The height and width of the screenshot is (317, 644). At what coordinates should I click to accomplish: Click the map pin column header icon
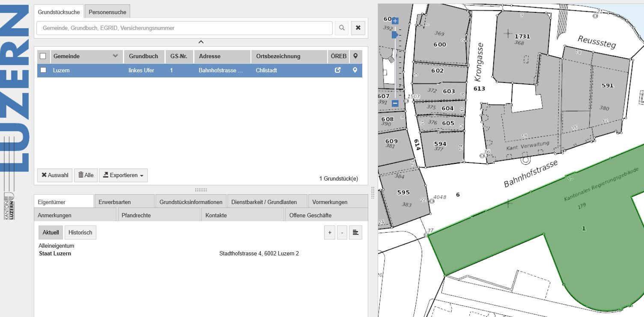[x=355, y=56]
